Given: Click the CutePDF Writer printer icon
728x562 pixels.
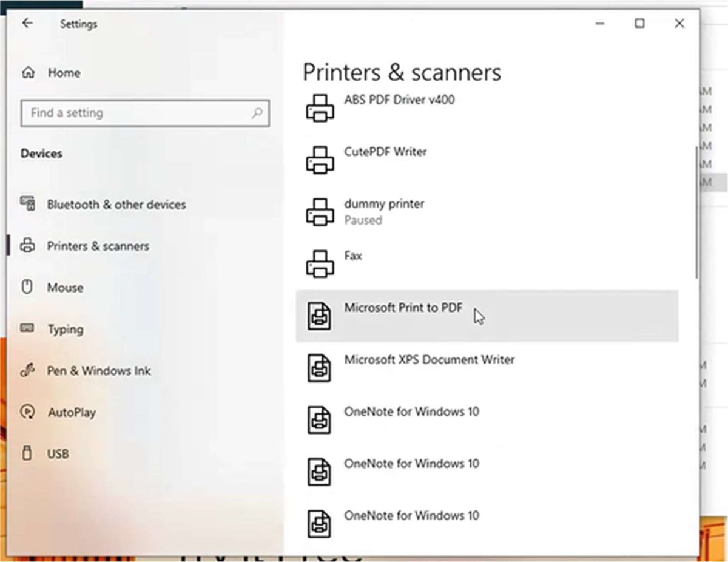Looking at the screenshot, I should point(320,160).
